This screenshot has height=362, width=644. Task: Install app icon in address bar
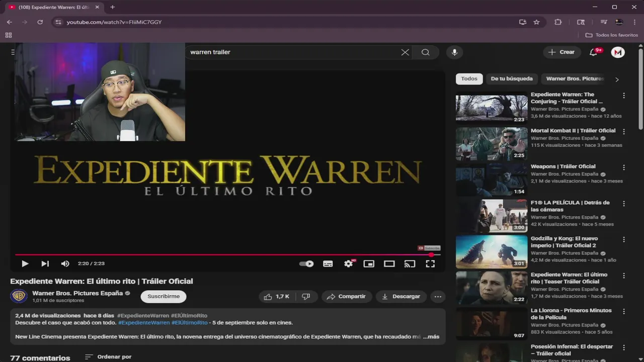523,22
